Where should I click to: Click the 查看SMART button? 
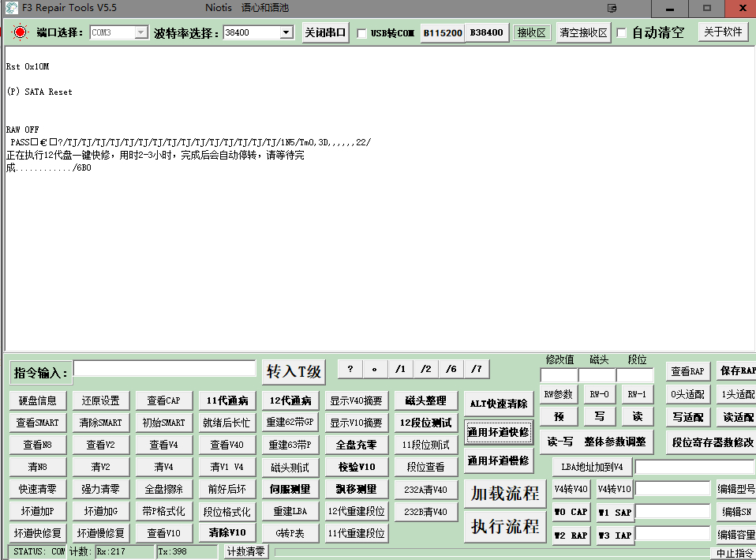coord(38,423)
